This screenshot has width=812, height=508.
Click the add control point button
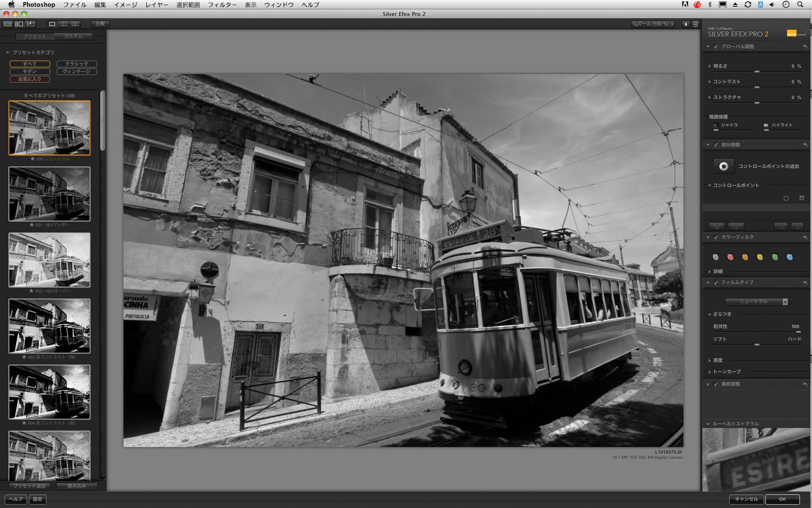click(x=724, y=166)
